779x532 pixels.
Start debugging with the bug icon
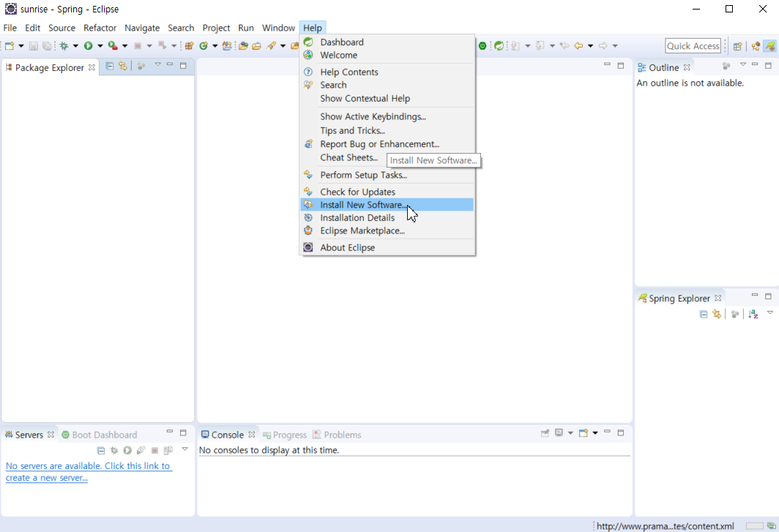[x=64, y=45]
